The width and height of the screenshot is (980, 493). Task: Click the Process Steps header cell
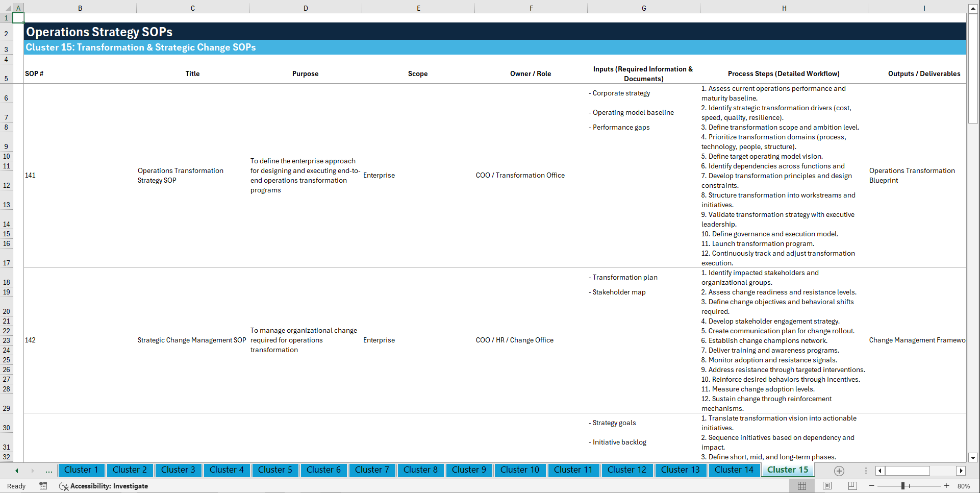click(784, 74)
